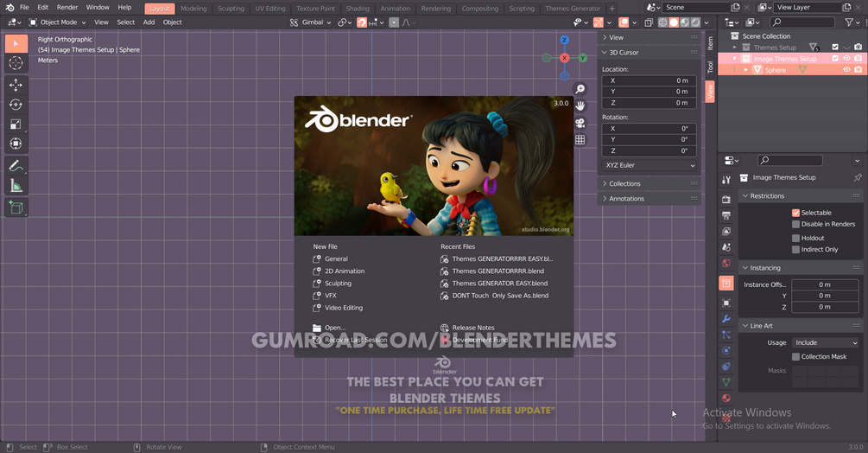Open the Render menu
Image resolution: width=868 pixels, height=453 pixels.
[67, 7]
